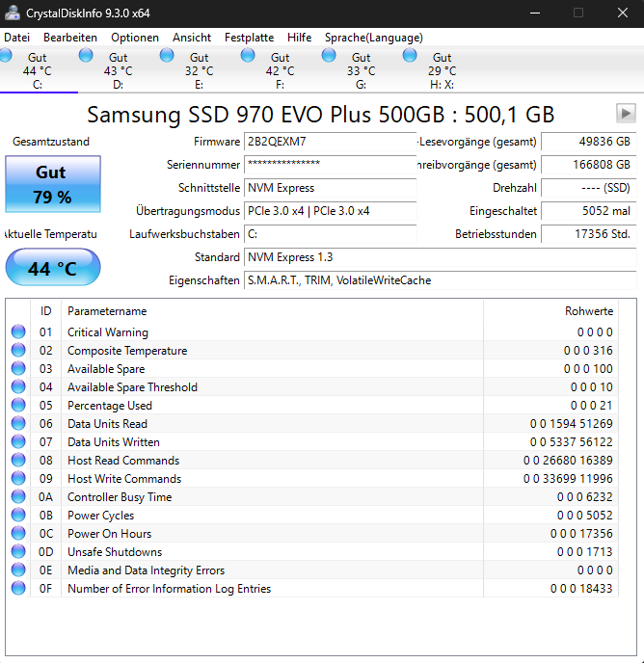Click the status orb for Power Cycles
Image resolution: width=644 pixels, height=663 pixels.
(18, 515)
